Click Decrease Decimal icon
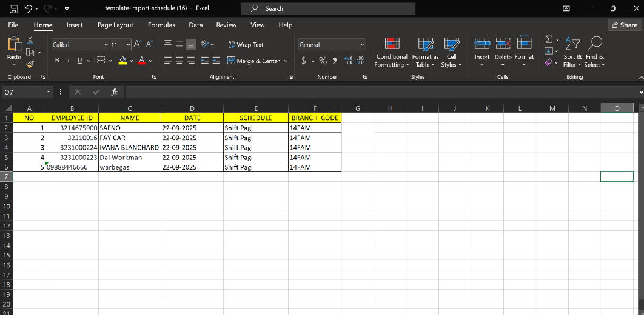 [x=360, y=61]
